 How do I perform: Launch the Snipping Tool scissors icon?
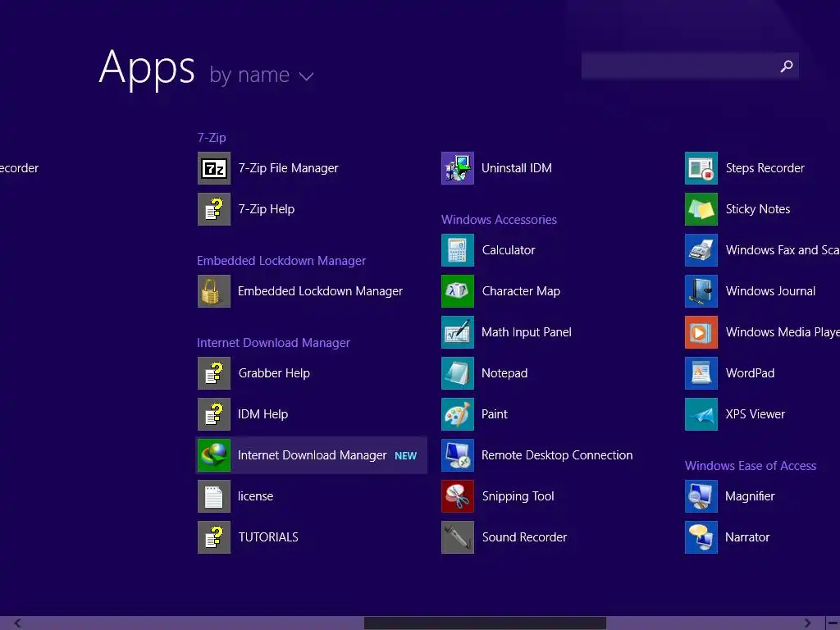(458, 496)
